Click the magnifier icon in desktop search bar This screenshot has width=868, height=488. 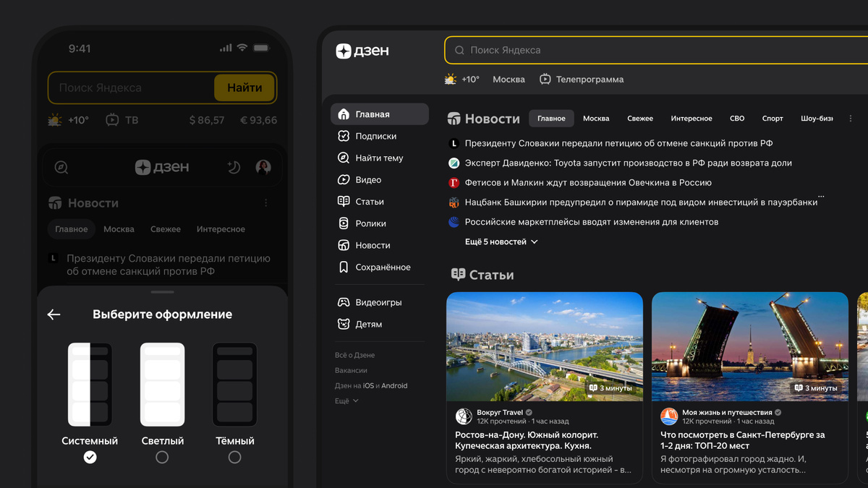pos(459,51)
